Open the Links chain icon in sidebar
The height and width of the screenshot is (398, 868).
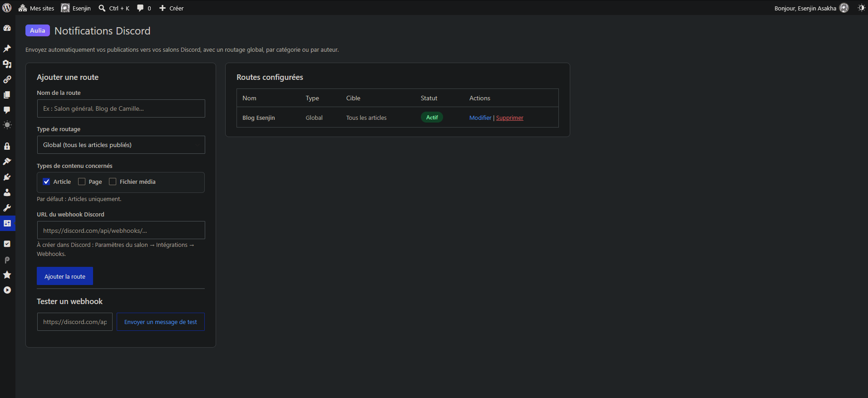click(7, 79)
